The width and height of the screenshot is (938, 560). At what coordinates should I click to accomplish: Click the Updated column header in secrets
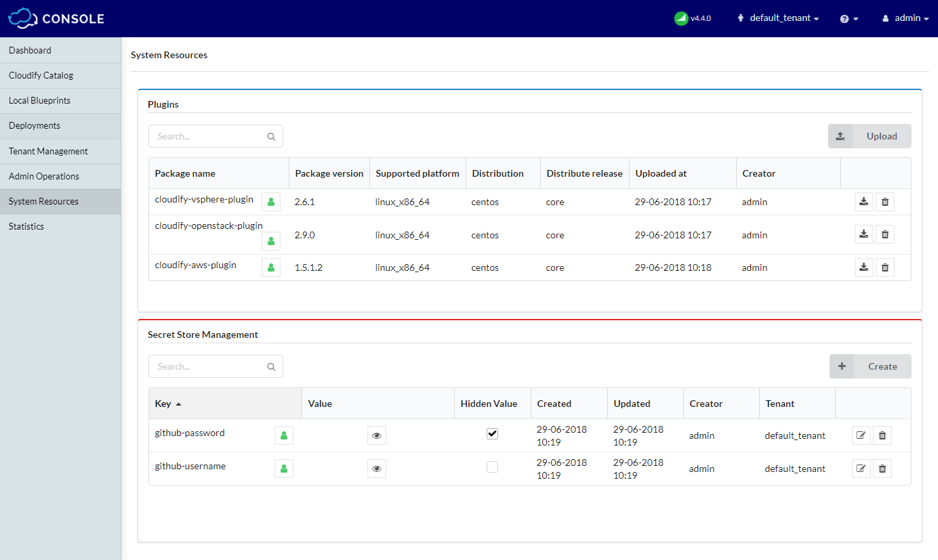click(646, 404)
